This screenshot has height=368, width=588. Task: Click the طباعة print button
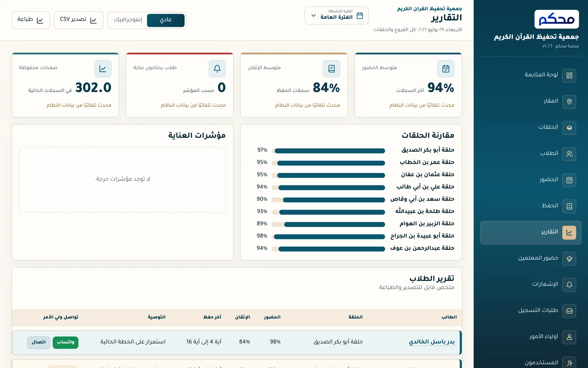point(31,20)
